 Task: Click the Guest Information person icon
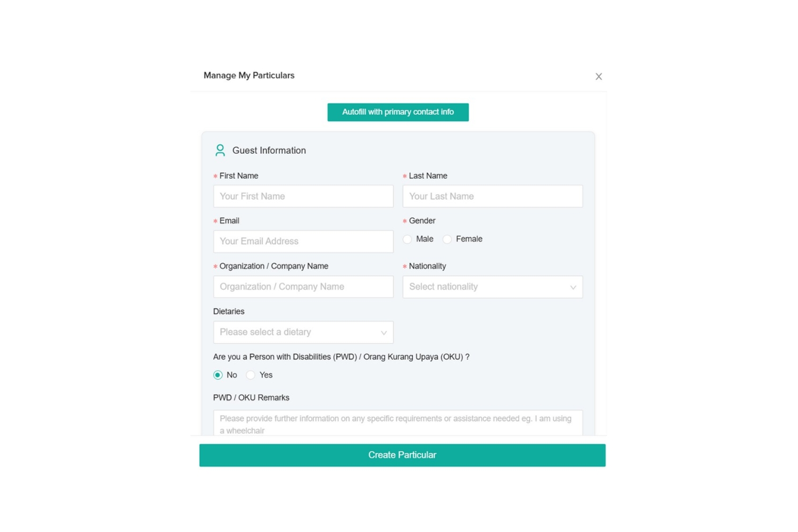pyautogui.click(x=220, y=151)
